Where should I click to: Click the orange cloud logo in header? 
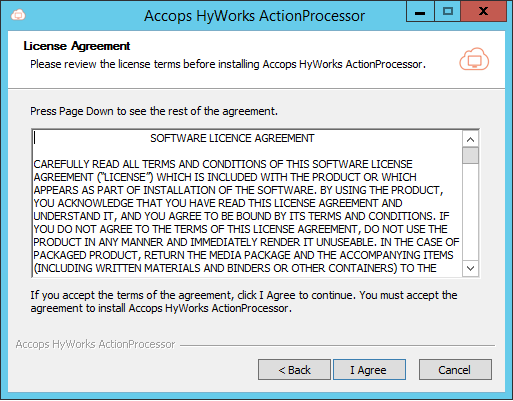point(474,59)
